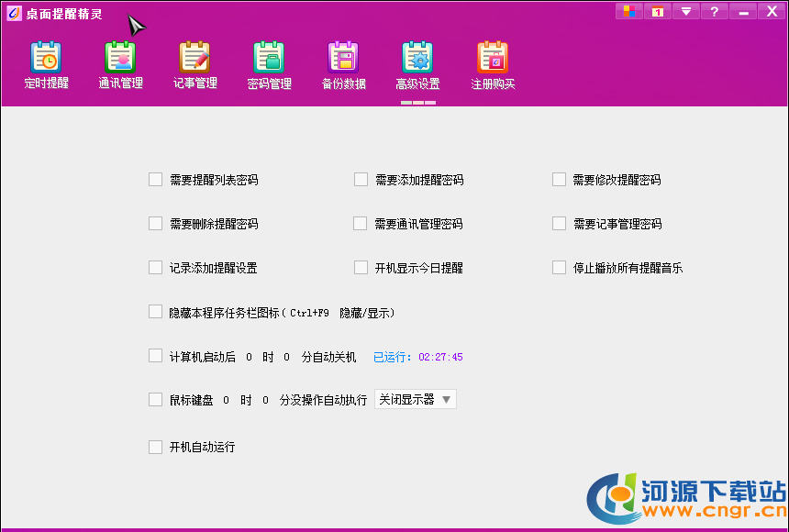The width and height of the screenshot is (789, 532).
Task: Click the question mark help button
Action: coord(714,11)
